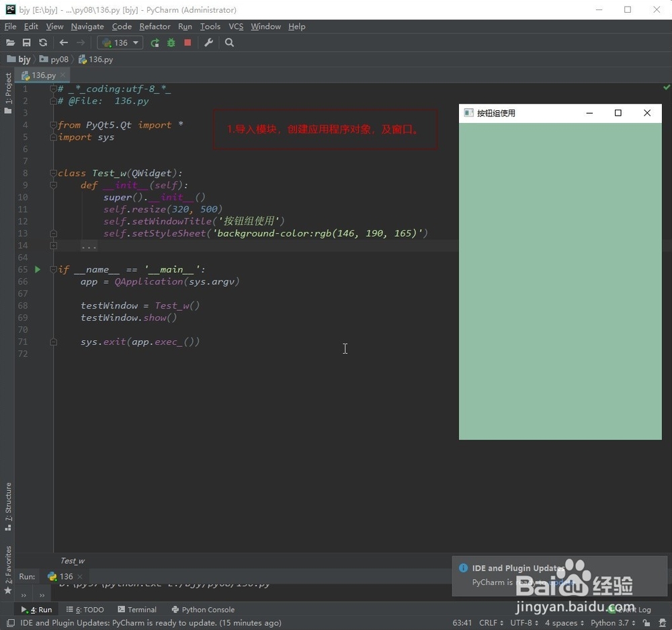
Task: Stop the running program with red square
Action: click(187, 42)
